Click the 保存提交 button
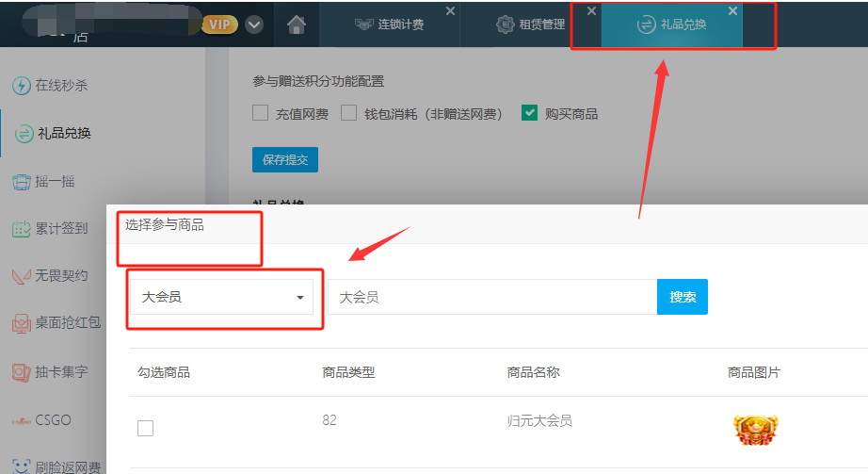The image size is (868, 474). coord(285,159)
